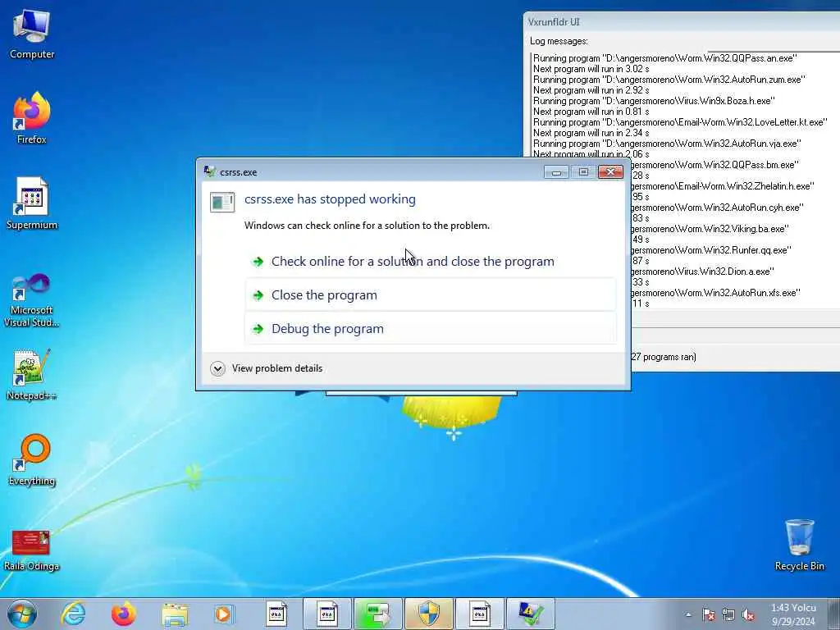Select log line 'Next program will run in 3.02 s'

click(x=591, y=69)
